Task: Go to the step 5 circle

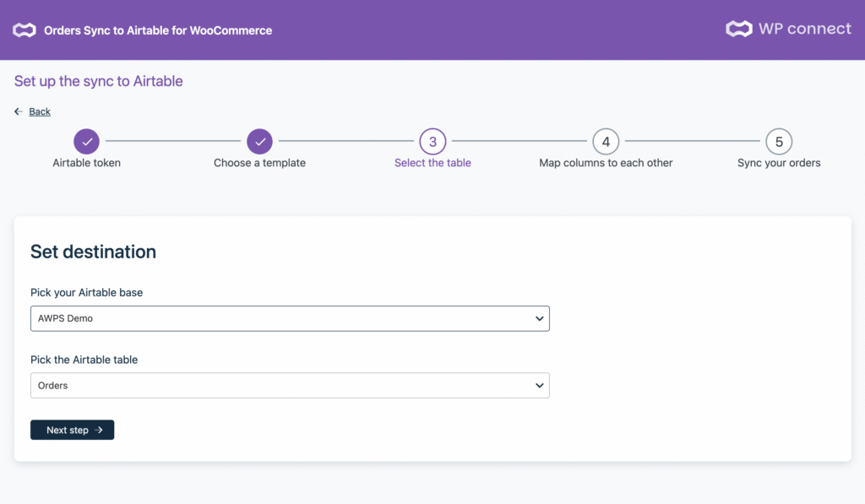Action: click(x=779, y=142)
